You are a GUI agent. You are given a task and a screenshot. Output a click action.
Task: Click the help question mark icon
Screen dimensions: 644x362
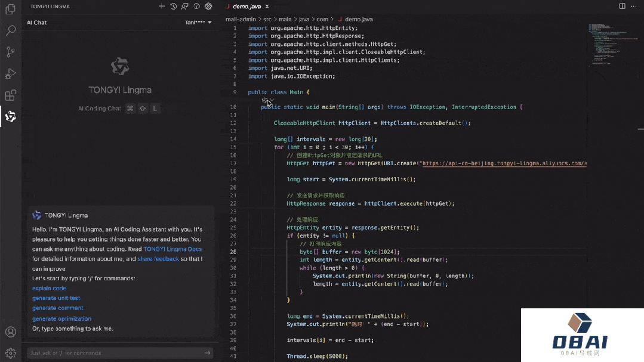pyautogui.click(x=196, y=7)
